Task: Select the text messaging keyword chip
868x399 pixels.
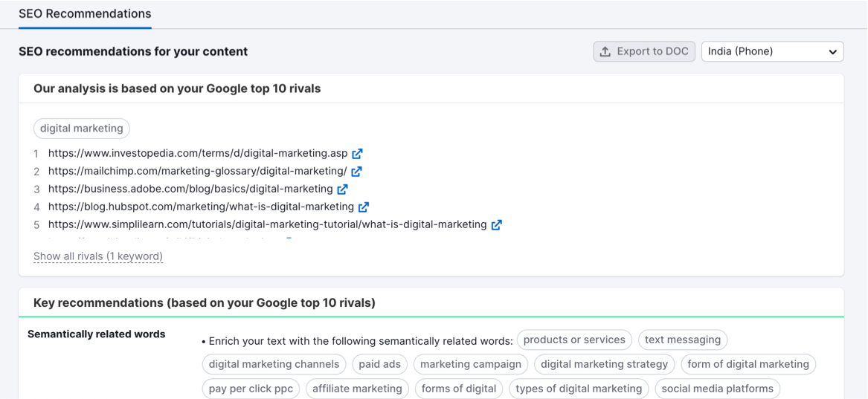Action: point(683,340)
